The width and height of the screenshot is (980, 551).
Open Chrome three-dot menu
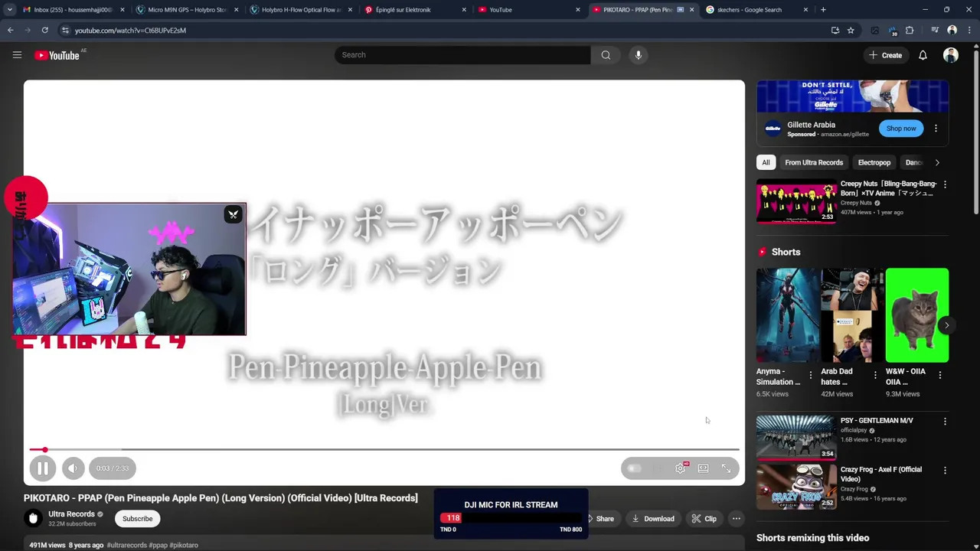click(969, 31)
